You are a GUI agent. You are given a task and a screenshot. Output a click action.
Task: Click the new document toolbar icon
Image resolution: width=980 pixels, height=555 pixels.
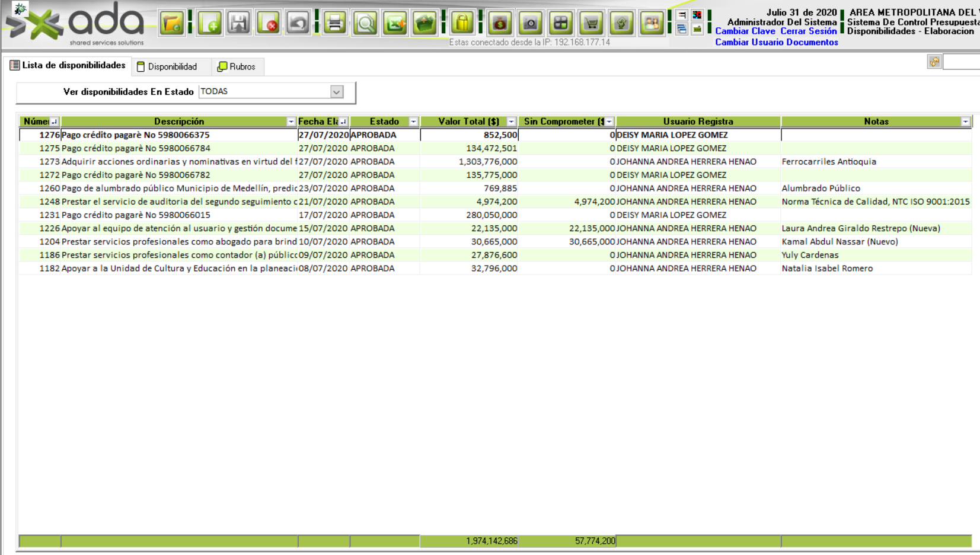click(210, 24)
